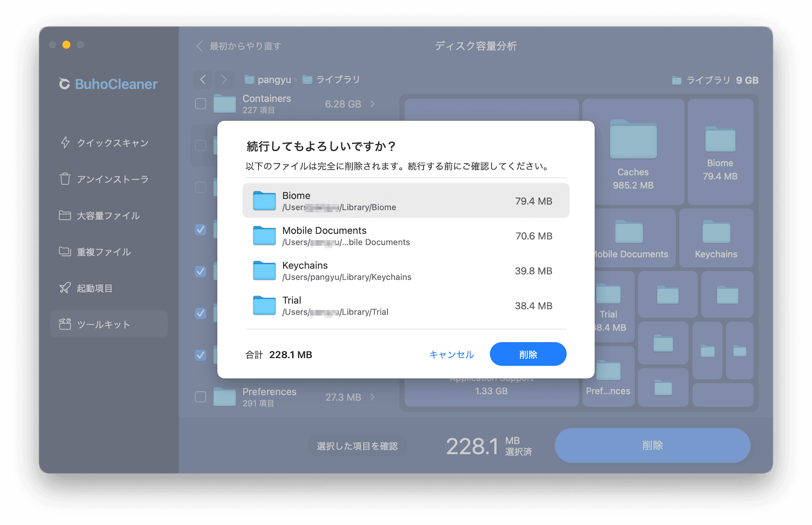Click the 39.8 MB size in Keychains row
The width and height of the screenshot is (812, 525).
(533, 271)
